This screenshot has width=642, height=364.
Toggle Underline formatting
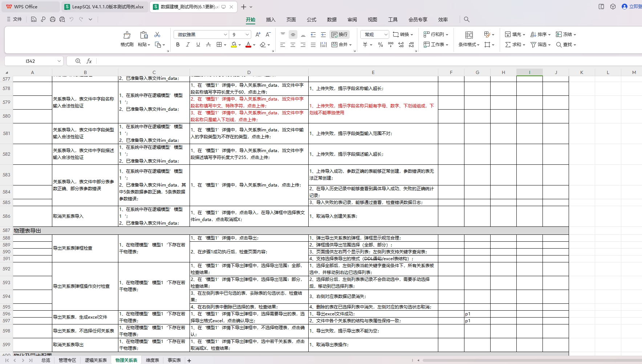point(198,45)
